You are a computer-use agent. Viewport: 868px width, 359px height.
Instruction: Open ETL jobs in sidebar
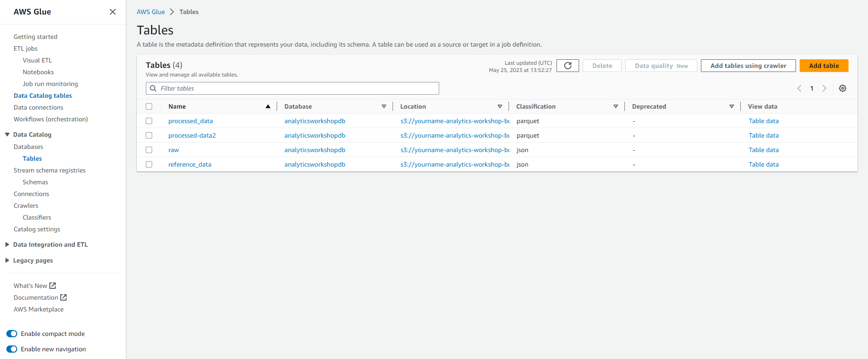(x=25, y=48)
